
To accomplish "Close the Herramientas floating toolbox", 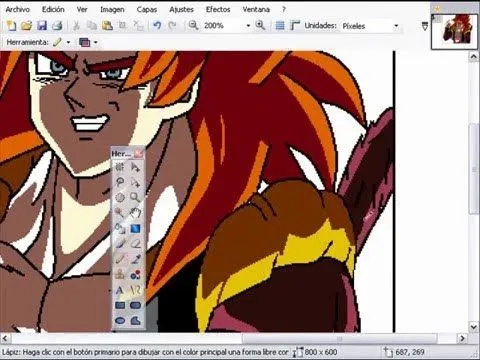I will click(138, 153).
